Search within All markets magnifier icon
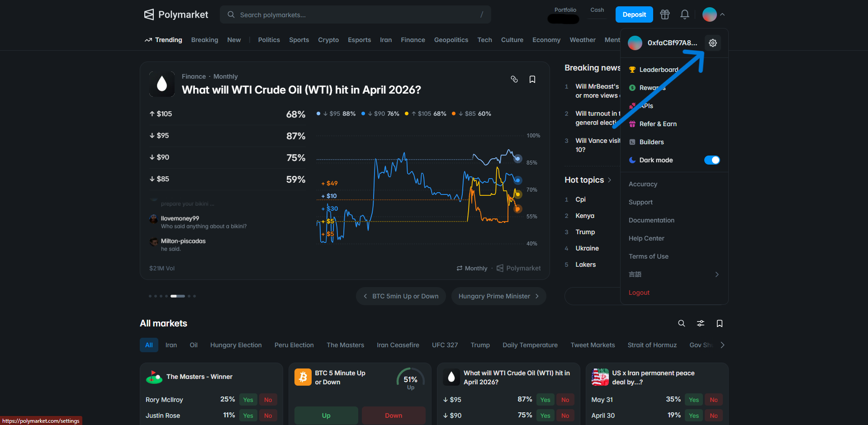 pyautogui.click(x=681, y=323)
